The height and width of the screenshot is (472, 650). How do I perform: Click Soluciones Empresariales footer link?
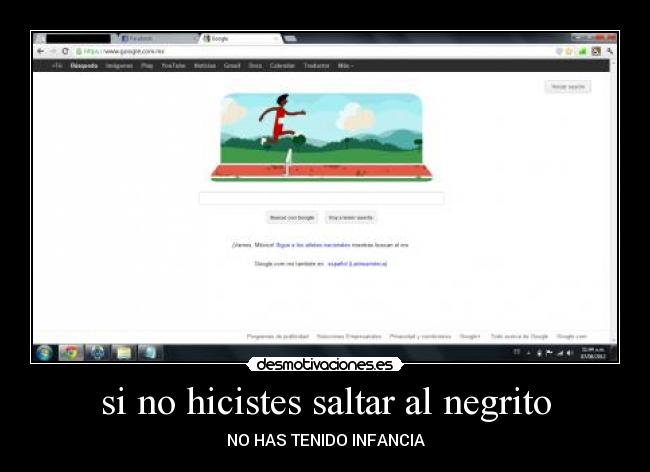[x=349, y=336]
